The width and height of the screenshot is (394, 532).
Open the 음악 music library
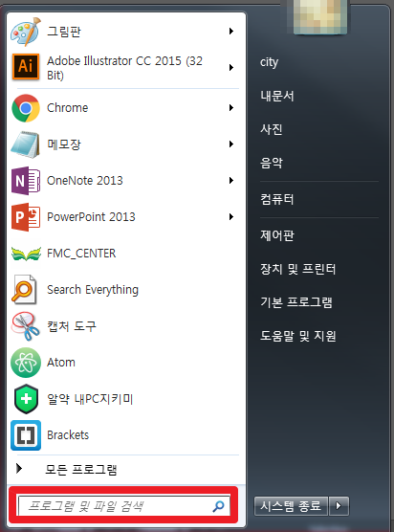click(x=272, y=163)
